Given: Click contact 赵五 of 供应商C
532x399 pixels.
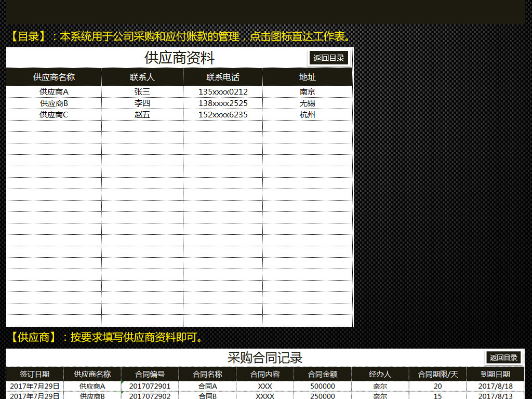Looking at the screenshot, I should [142, 114].
